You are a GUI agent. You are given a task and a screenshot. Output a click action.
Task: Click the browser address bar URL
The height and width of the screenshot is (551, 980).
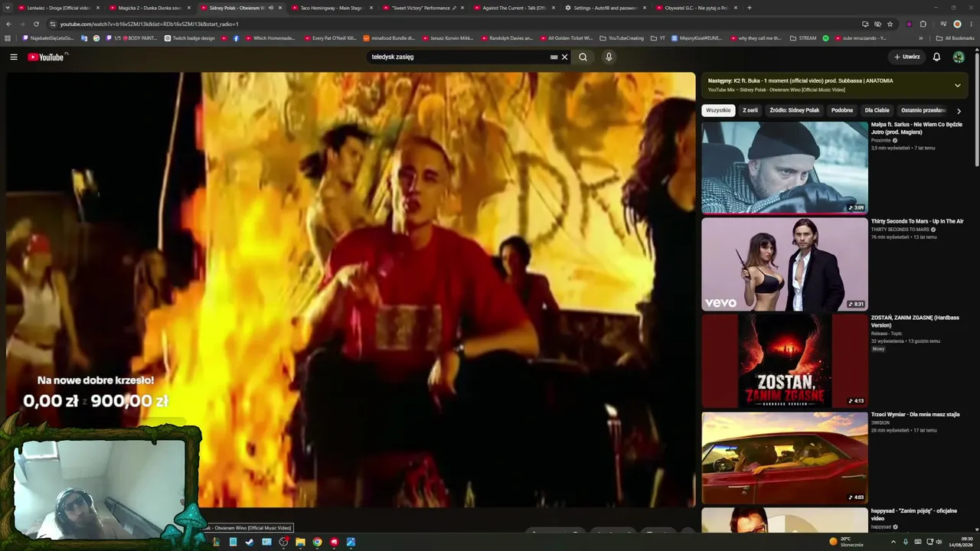[x=149, y=24]
